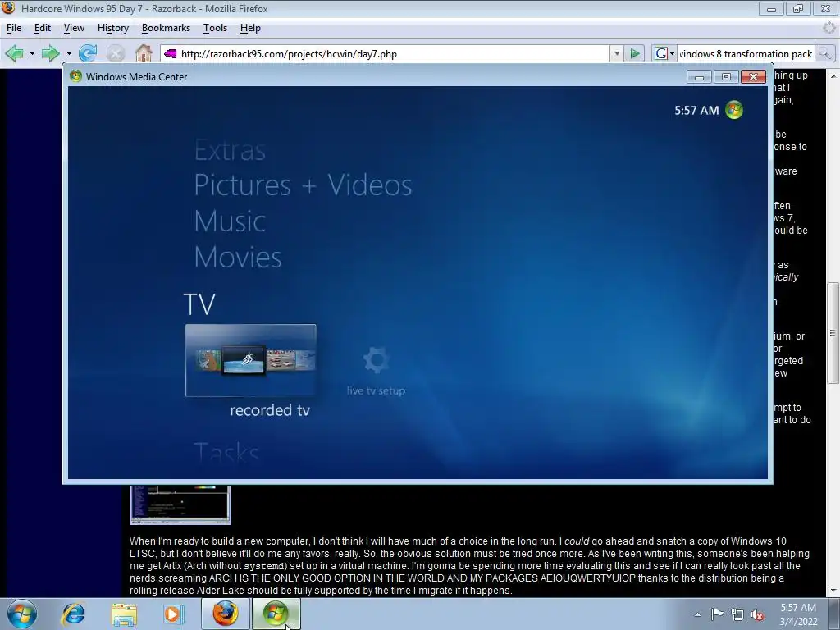Reload the page with Firefox's refresh icon

[88, 53]
